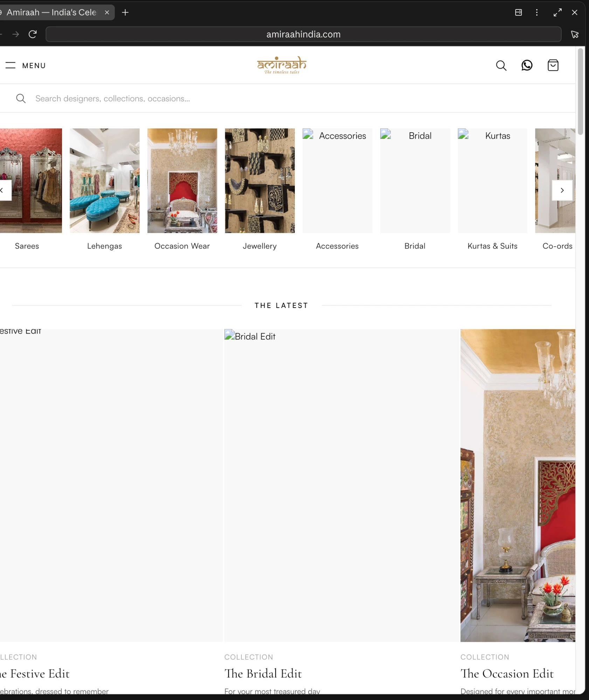Image resolution: width=589 pixels, height=700 pixels.
Task: Click the cursor icon beside address bar
Action: pyautogui.click(x=574, y=34)
